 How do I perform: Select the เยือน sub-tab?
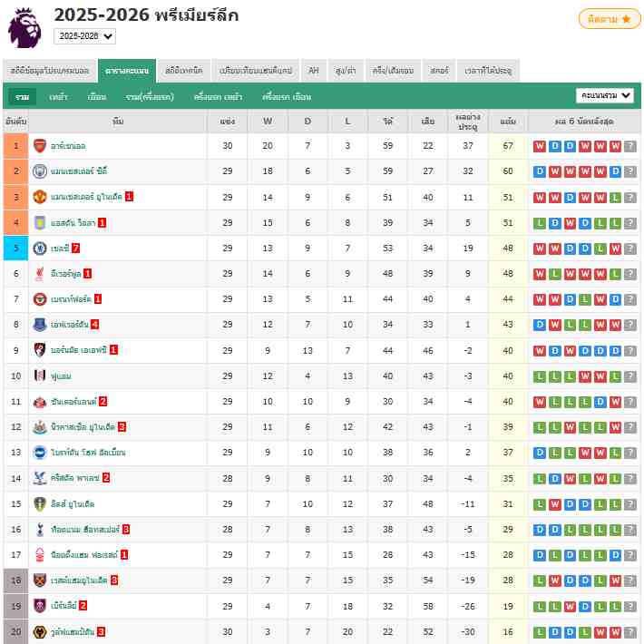(97, 96)
